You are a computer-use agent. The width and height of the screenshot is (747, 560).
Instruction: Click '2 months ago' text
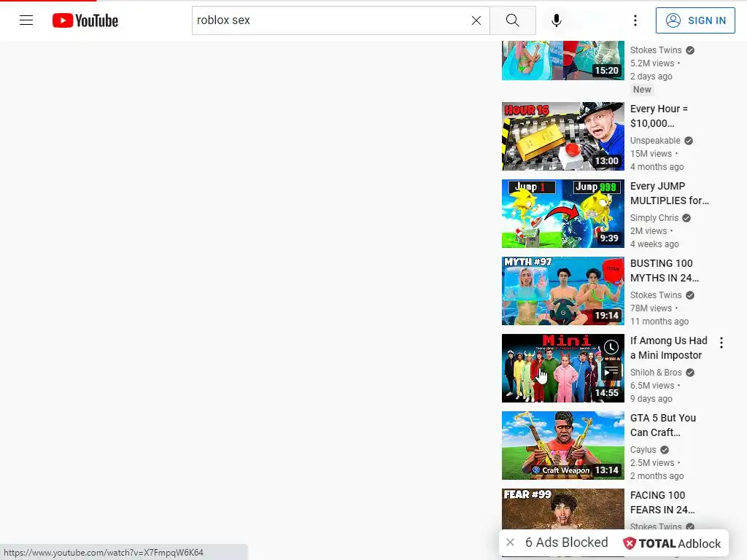657,475
